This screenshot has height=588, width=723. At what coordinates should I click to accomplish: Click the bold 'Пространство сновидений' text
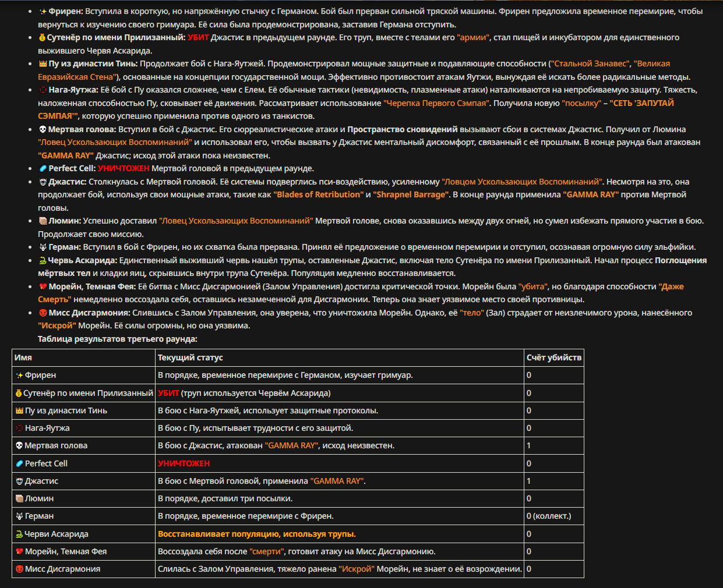(403, 129)
